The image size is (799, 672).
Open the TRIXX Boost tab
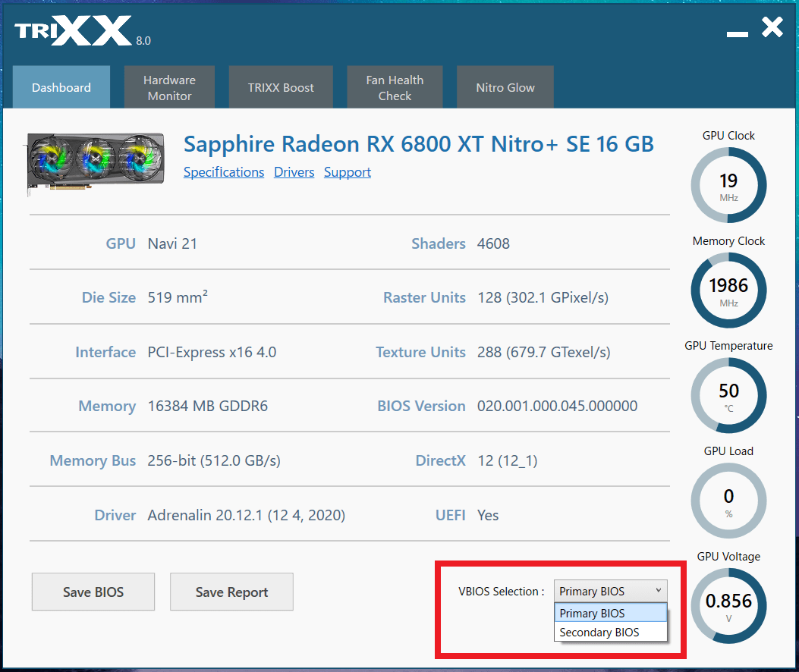click(281, 87)
